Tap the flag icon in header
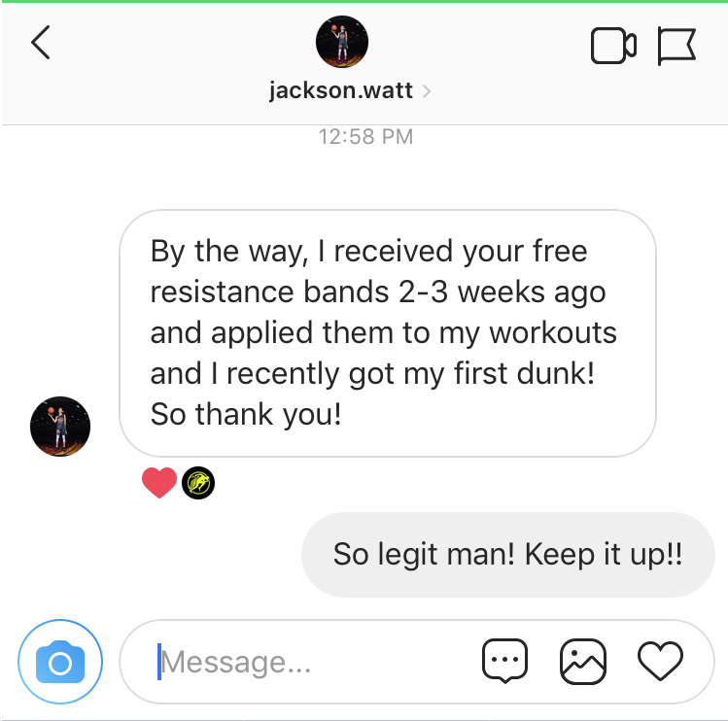 pos(676,46)
